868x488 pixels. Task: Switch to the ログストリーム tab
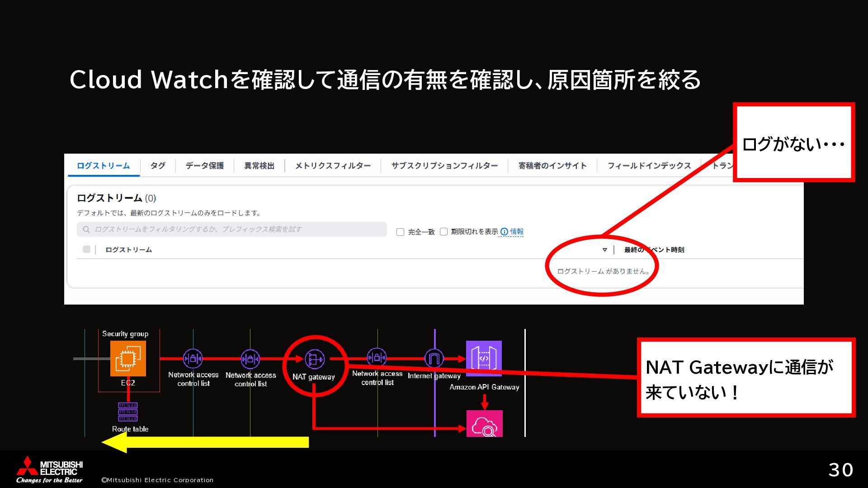pos(104,166)
